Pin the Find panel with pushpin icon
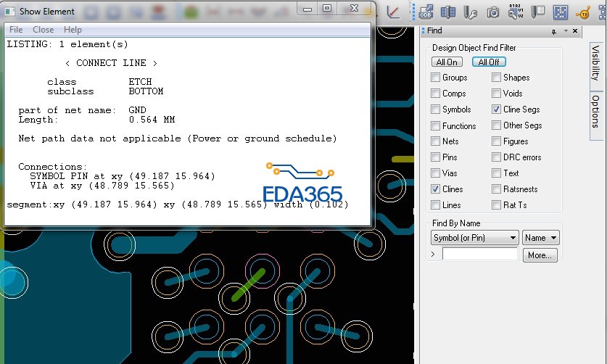Screen dimensions: 607x364 coord(554,31)
